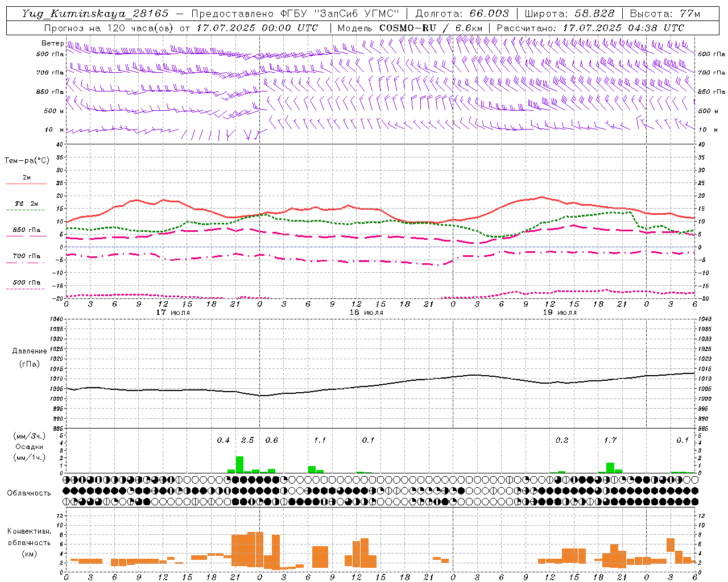The image size is (728, 582).
Task: Click the tallest green precipitation bar under 2.5
Action: click(239, 465)
